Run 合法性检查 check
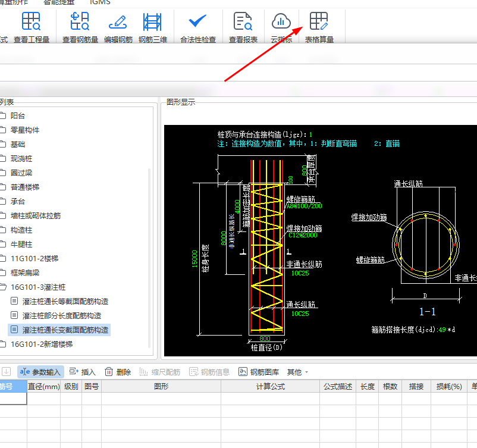The height and width of the screenshot is (448, 477). coord(197,27)
